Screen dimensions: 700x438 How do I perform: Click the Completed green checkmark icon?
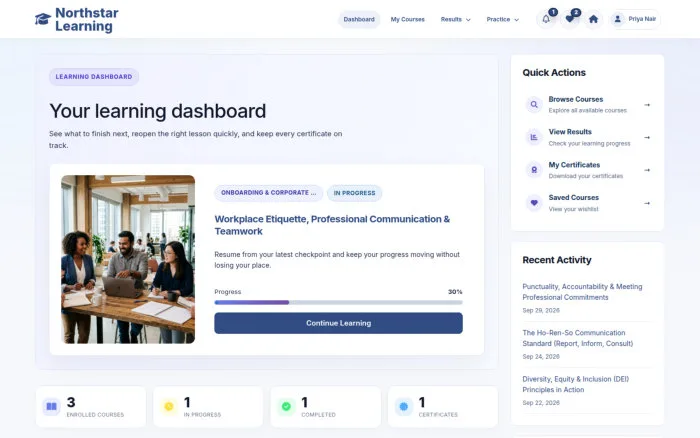tap(286, 407)
